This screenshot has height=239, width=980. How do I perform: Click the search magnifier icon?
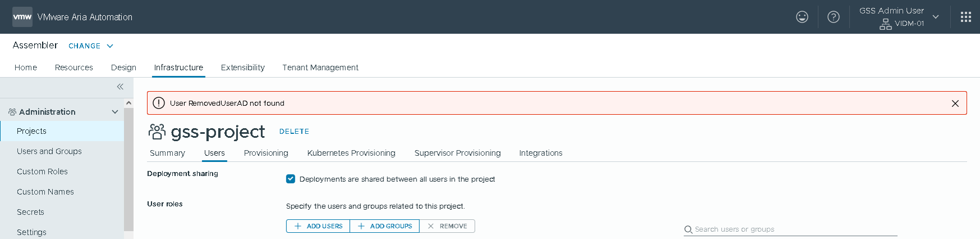pyautogui.click(x=688, y=229)
